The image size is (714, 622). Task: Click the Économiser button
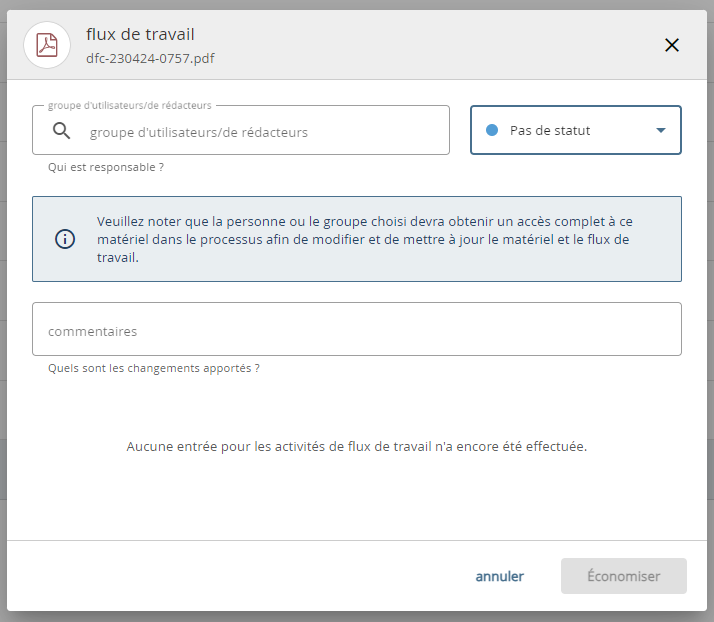[x=623, y=576]
